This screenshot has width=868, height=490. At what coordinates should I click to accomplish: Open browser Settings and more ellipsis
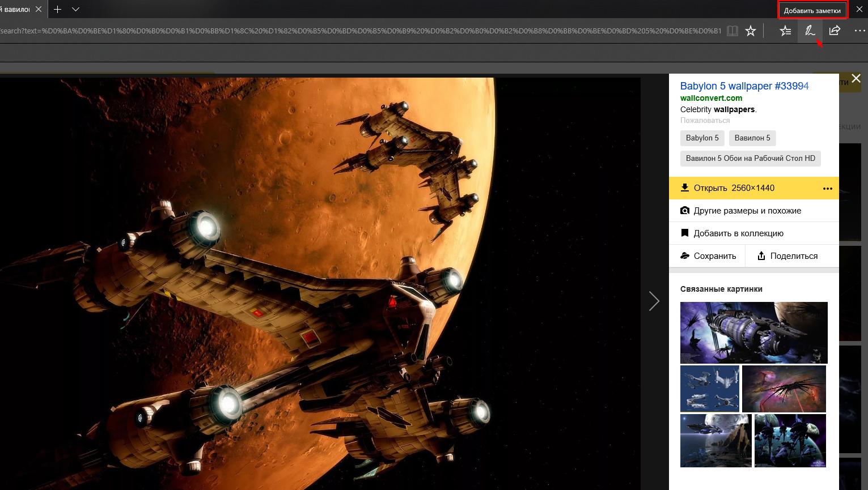859,31
